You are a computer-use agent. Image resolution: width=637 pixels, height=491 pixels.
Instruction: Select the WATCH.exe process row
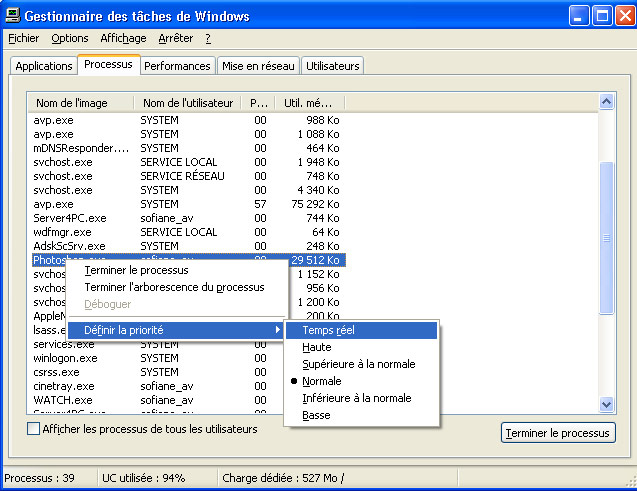[157, 400]
